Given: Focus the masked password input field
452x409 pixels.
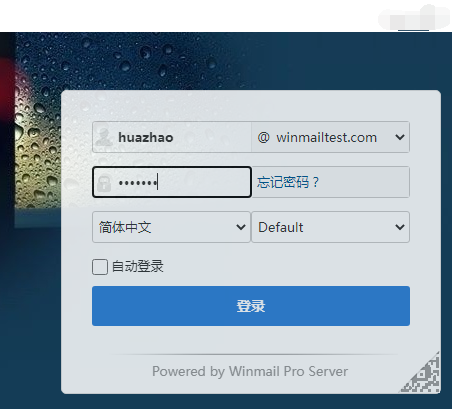Looking at the screenshot, I should 172,182.
